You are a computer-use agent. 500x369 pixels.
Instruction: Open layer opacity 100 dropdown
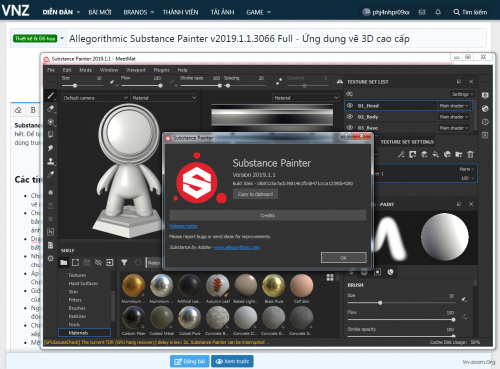coord(467,178)
